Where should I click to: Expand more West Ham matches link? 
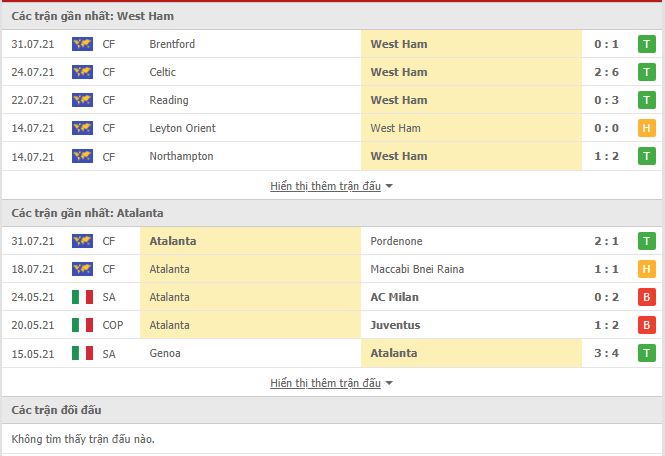(325, 186)
